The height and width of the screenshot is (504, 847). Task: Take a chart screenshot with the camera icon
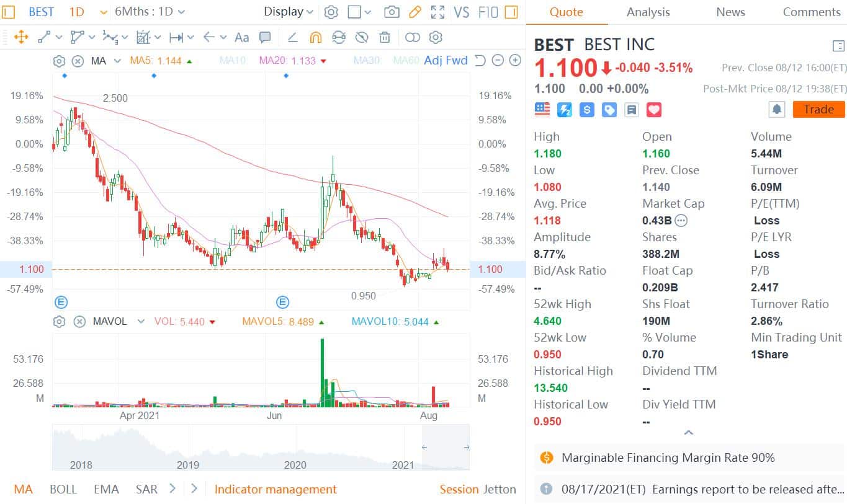coord(391,12)
